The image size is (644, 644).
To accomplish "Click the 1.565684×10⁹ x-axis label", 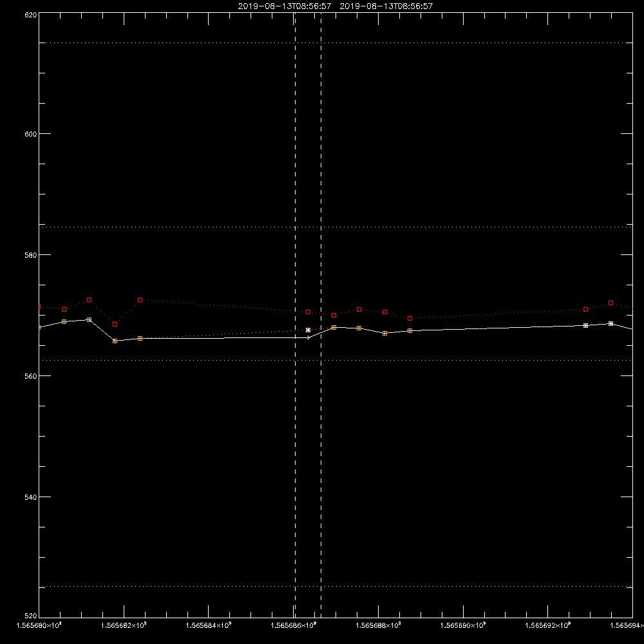I will (209, 625).
